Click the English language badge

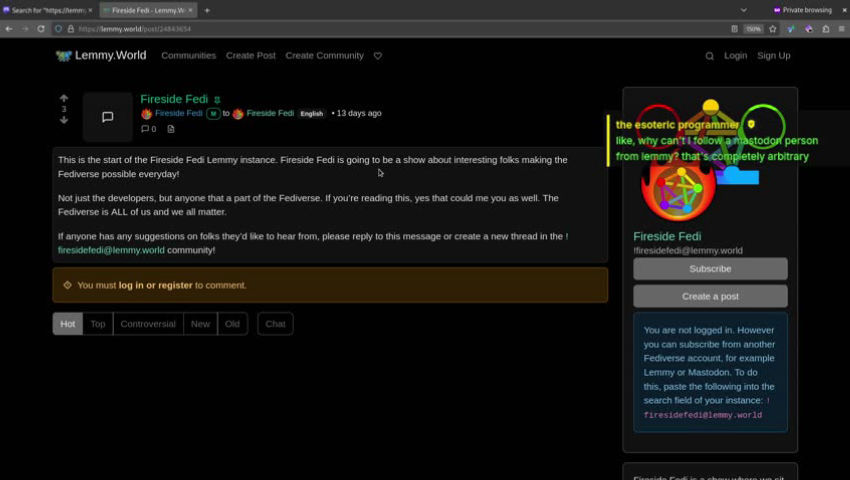coord(312,114)
